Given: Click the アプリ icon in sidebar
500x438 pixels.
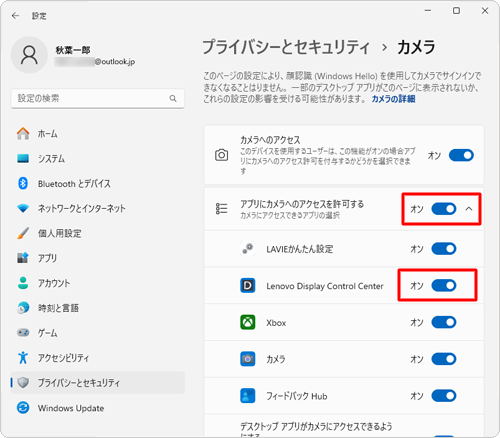Looking at the screenshot, I should pos(23,258).
